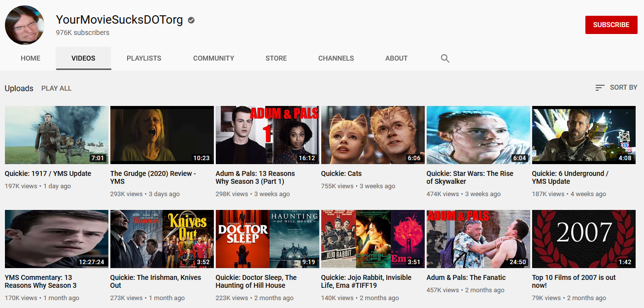Click the channel search magnifier icon

point(445,58)
